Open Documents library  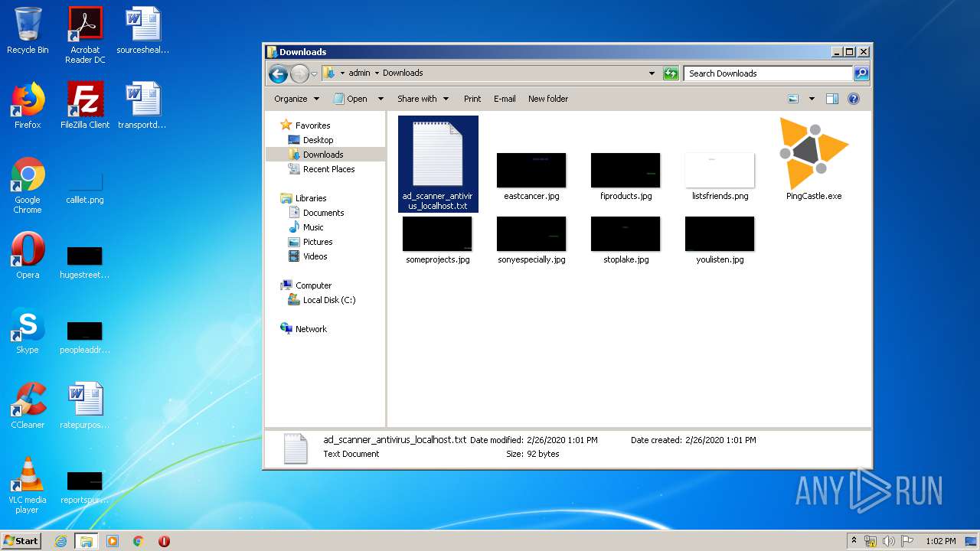323,213
